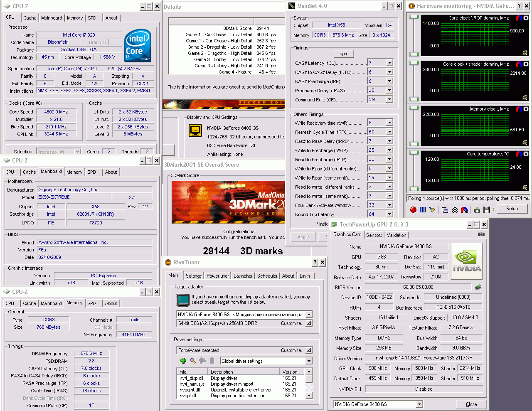Click the up arrow of RivaTuner driver list scrollbar

pyautogui.click(x=309, y=372)
